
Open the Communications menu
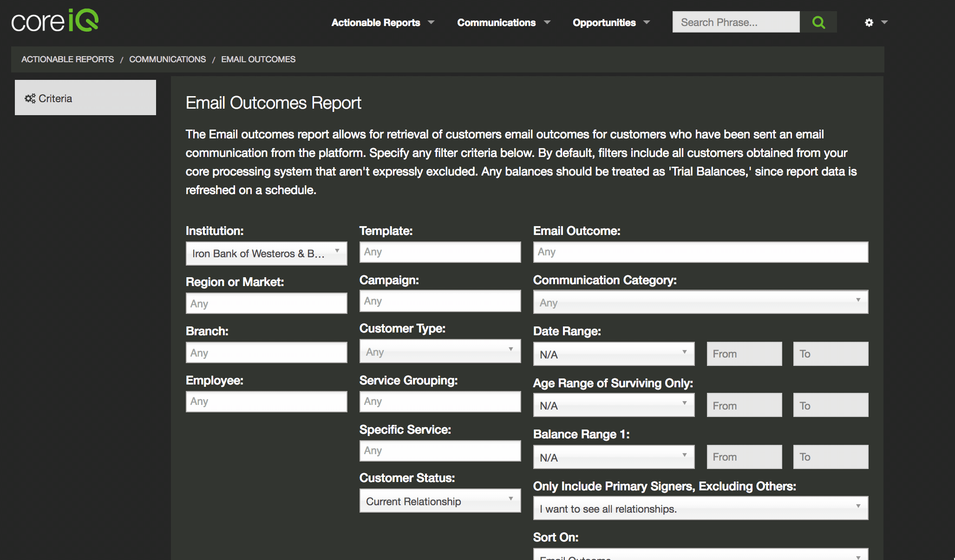tap(504, 22)
